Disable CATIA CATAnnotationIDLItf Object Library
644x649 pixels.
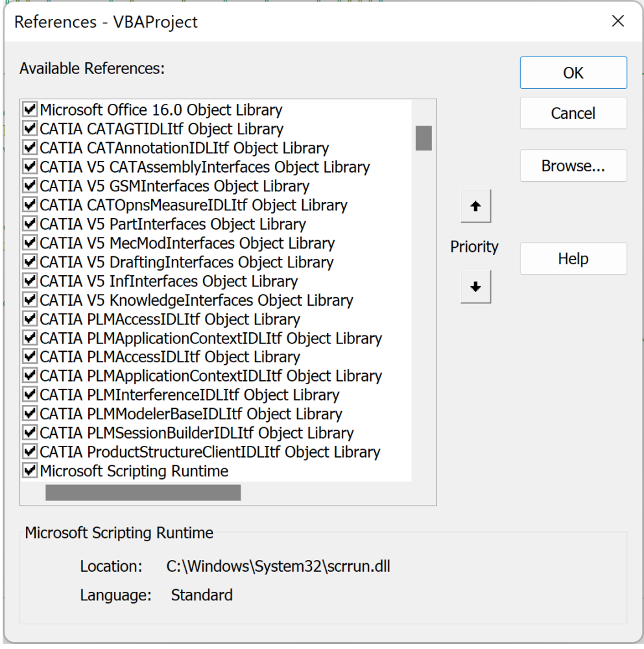[29, 147]
